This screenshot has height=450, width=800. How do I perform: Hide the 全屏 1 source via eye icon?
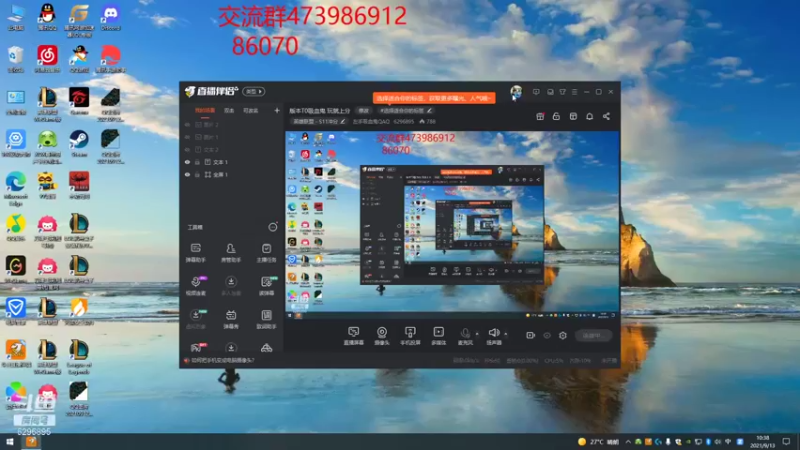pos(187,174)
